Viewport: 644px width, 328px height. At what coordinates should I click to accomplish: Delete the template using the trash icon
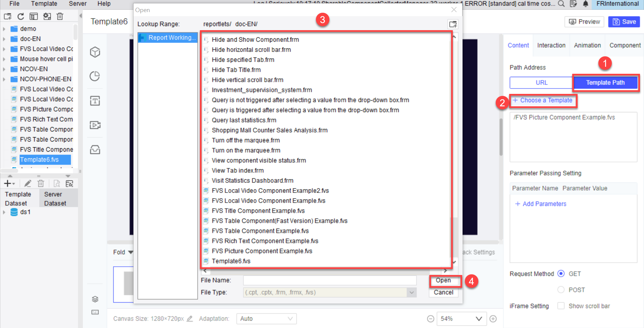click(41, 183)
